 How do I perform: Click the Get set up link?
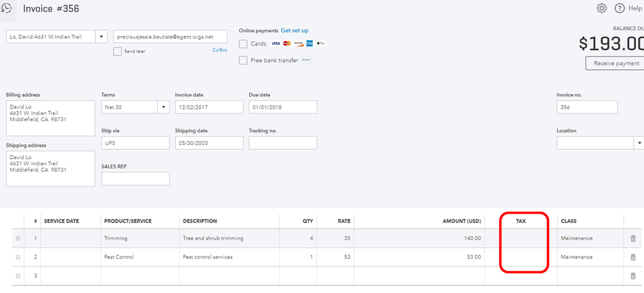295,30
